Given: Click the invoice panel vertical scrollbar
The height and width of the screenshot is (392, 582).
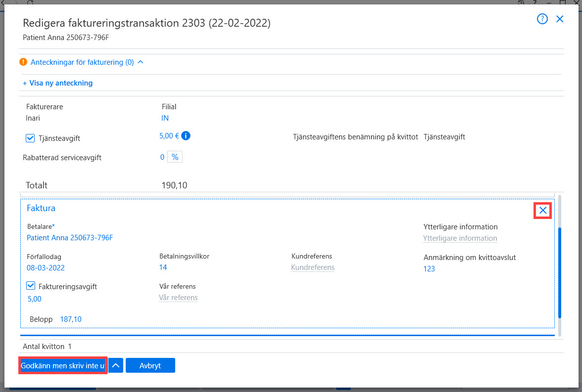Looking at the screenshot, I should 559,272.
